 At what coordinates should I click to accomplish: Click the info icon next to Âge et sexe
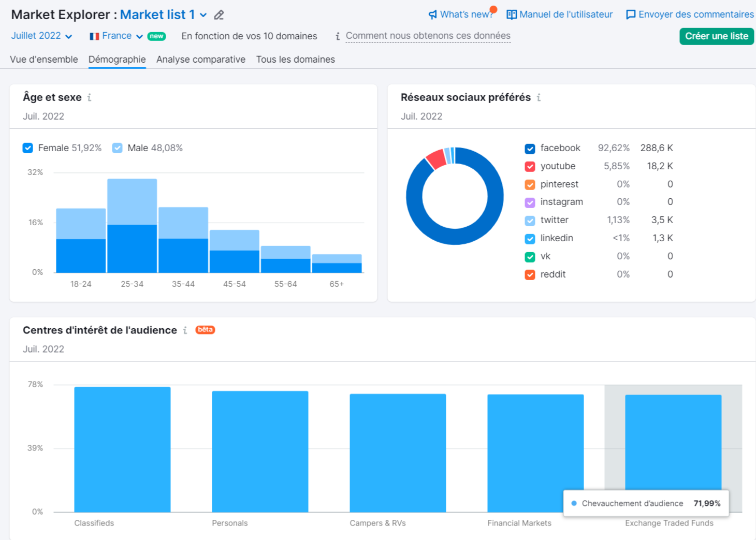89,97
